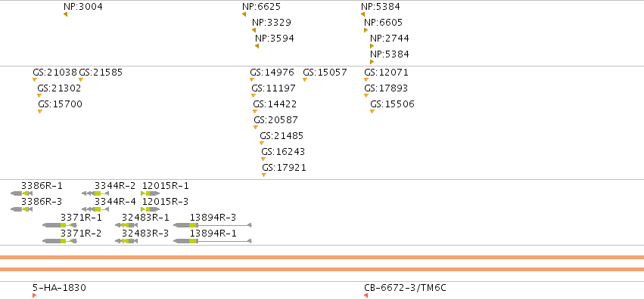Click the 13894R-3 transcript with long intron
The height and width of the screenshot is (300, 644).
point(213,225)
